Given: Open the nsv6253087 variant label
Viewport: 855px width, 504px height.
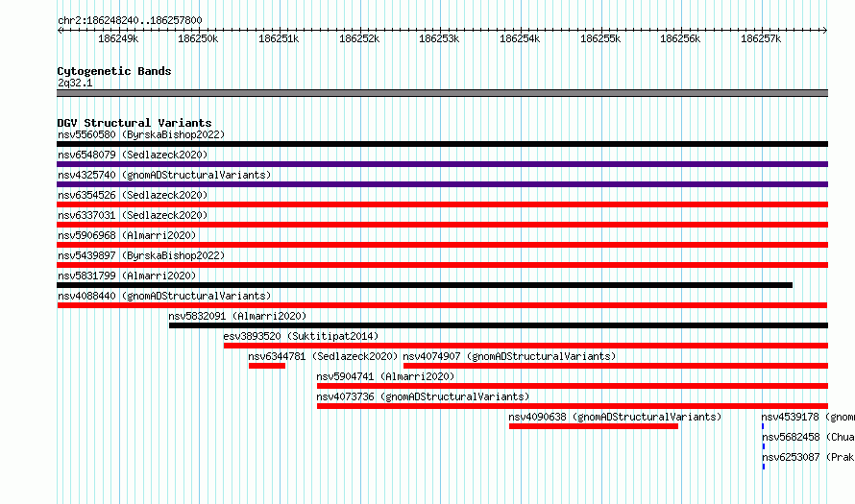Looking at the screenshot, I should [x=808, y=457].
